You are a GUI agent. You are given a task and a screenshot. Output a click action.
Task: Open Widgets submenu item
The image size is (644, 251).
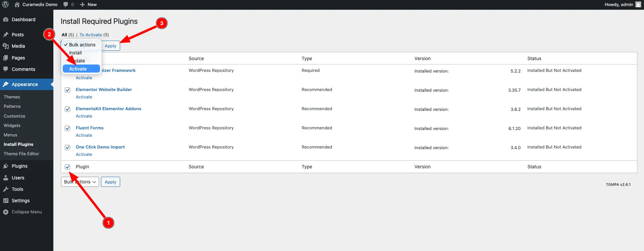coord(12,125)
